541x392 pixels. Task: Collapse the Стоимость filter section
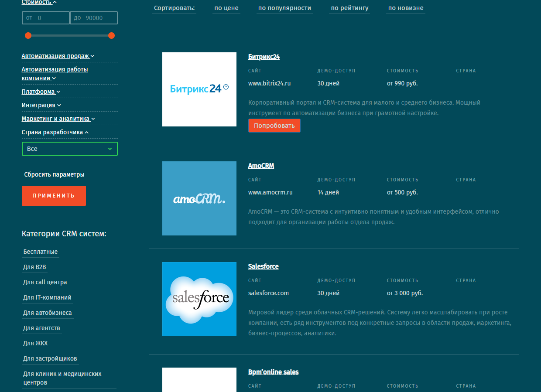point(39,2)
